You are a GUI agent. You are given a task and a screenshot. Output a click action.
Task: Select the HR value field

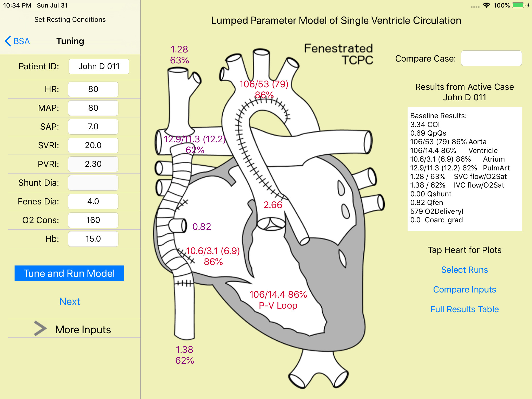[93, 89]
